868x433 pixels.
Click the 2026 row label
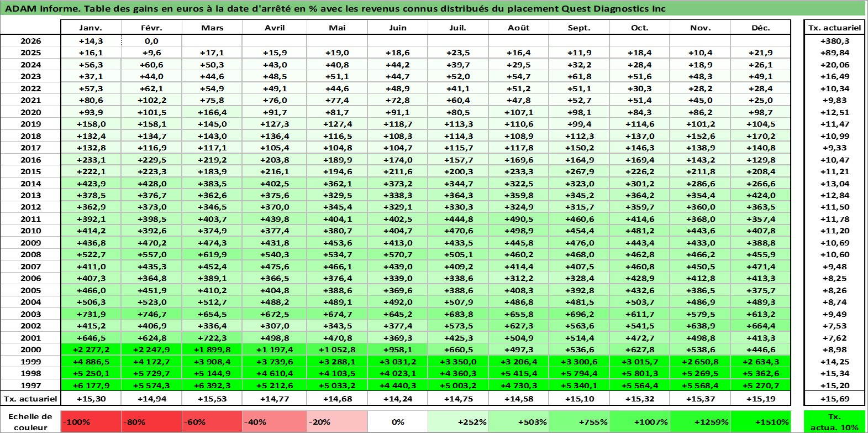30,41
